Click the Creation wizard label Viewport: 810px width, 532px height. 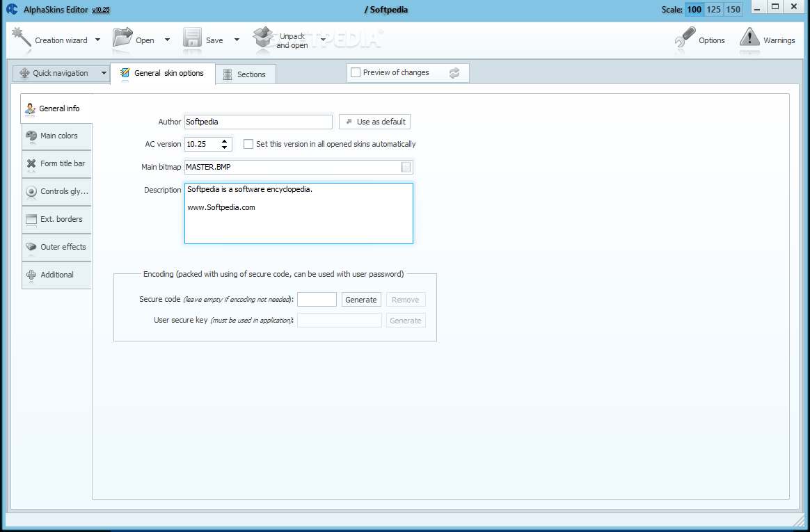point(61,40)
